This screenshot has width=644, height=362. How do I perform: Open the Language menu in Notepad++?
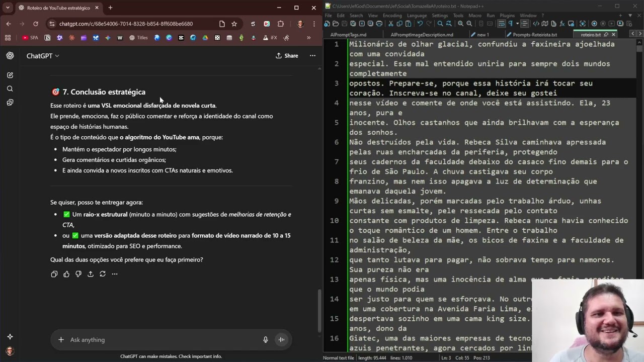click(x=417, y=16)
